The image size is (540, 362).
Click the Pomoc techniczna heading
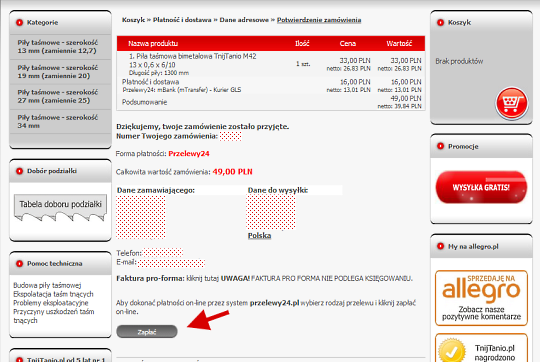55,264
